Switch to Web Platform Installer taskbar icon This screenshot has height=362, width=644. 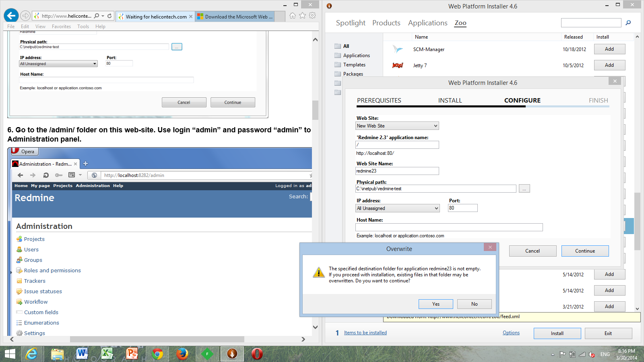coord(232,354)
